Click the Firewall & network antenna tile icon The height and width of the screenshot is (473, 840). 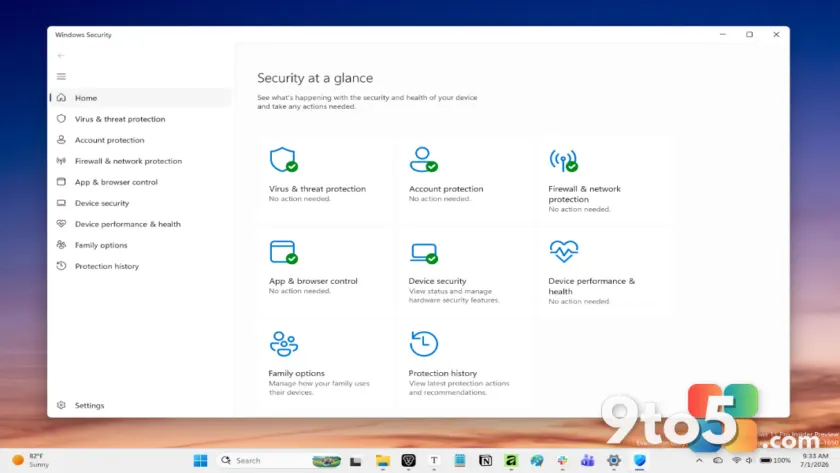pyautogui.click(x=564, y=160)
